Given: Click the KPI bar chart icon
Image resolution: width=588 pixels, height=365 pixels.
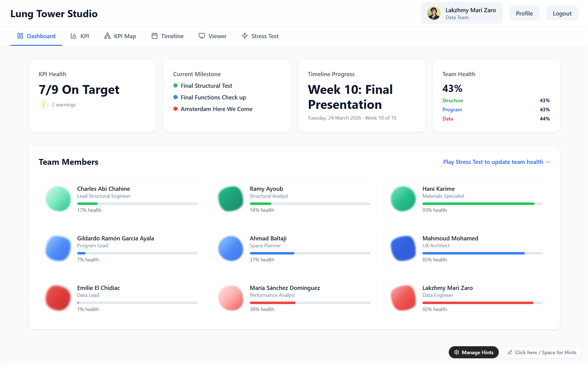Looking at the screenshot, I should click(73, 36).
